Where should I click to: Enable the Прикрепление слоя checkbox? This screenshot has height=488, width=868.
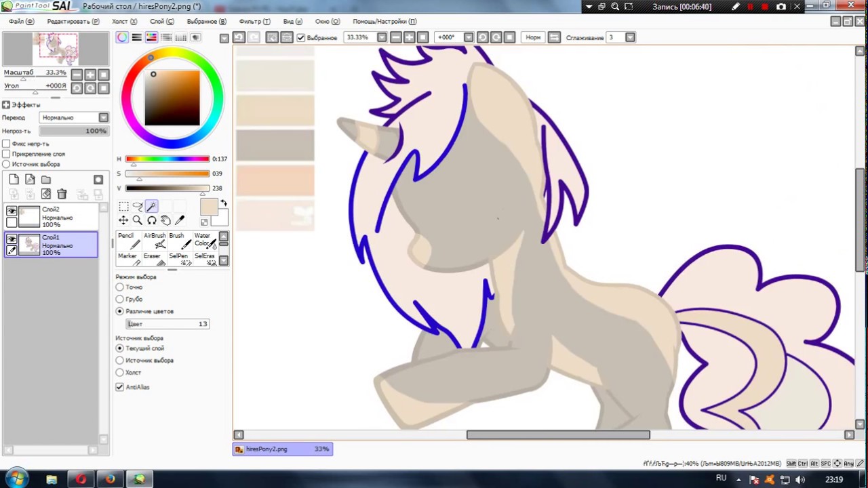[6, 154]
